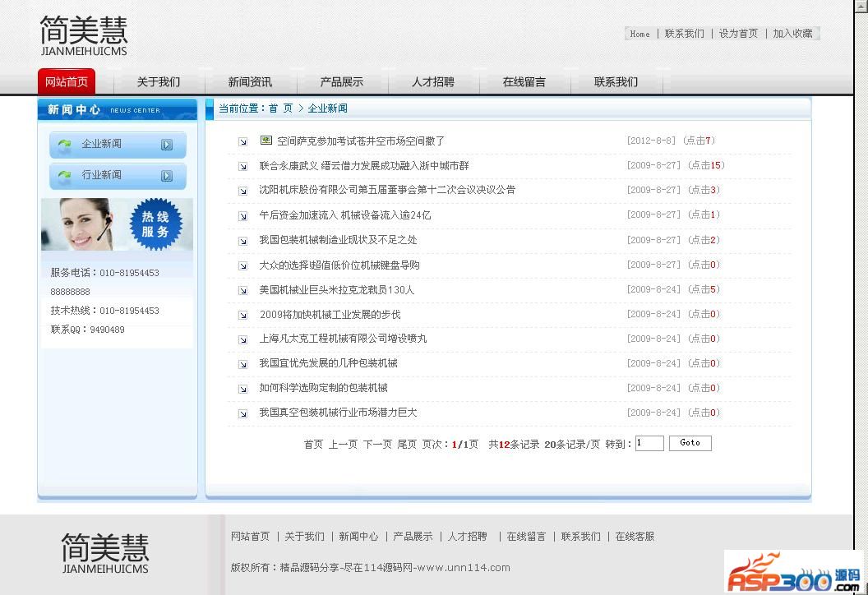
Task: Go to 下一页 in the pagination
Action: [x=377, y=445]
